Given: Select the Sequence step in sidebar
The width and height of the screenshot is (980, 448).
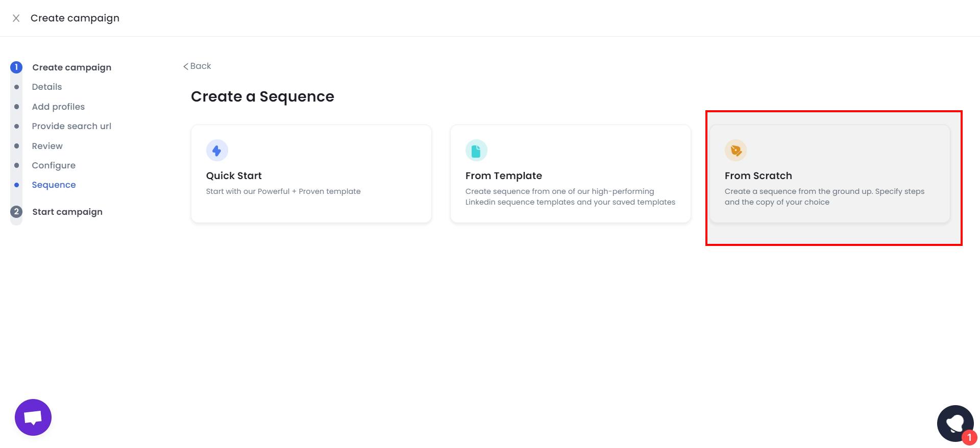Looking at the screenshot, I should (54, 185).
